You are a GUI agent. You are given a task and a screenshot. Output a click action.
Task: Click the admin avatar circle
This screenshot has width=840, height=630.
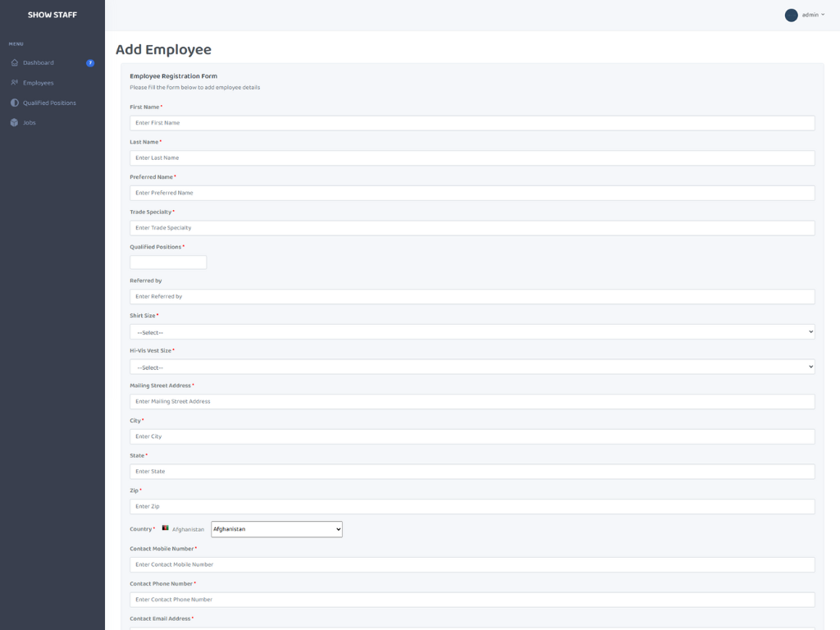(791, 15)
